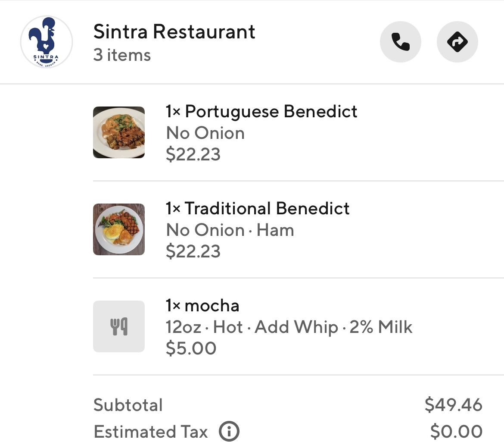Select the Sintra Restaurant name
504x442 pixels.
click(x=174, y=31)
